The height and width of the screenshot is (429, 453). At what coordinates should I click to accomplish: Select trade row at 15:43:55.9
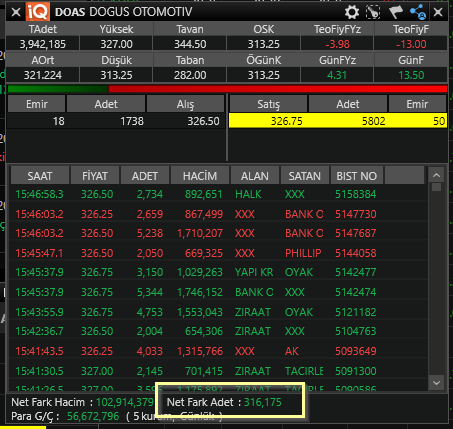218,312
